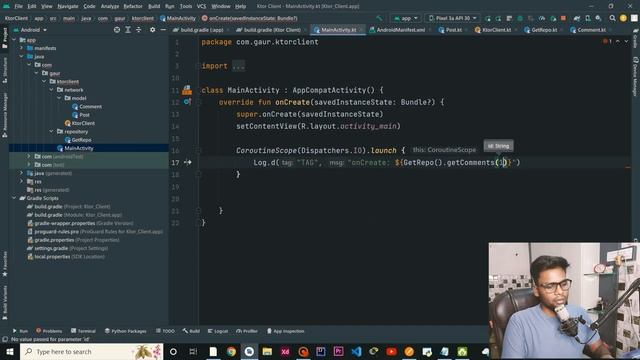Click the red Stop button in toolbar
The height and width of the screenshot is (360, 640).
(x=563, y=18)
